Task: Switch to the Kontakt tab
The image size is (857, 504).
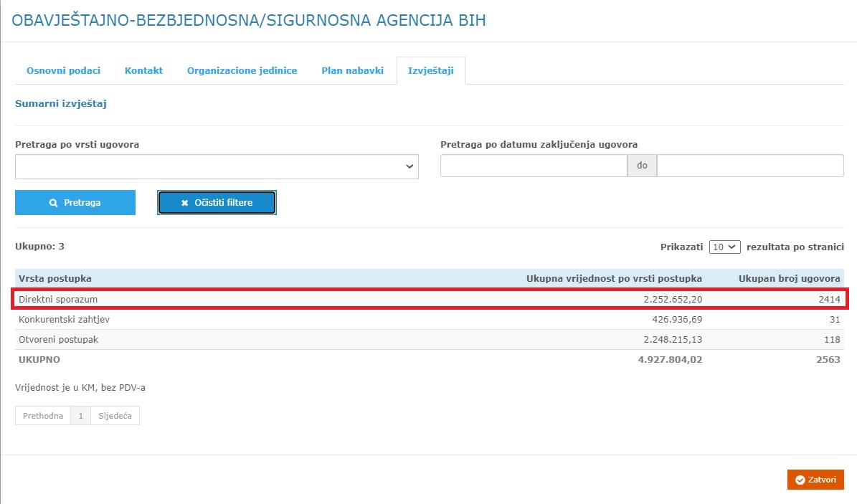Action: [x=143, y=70]
